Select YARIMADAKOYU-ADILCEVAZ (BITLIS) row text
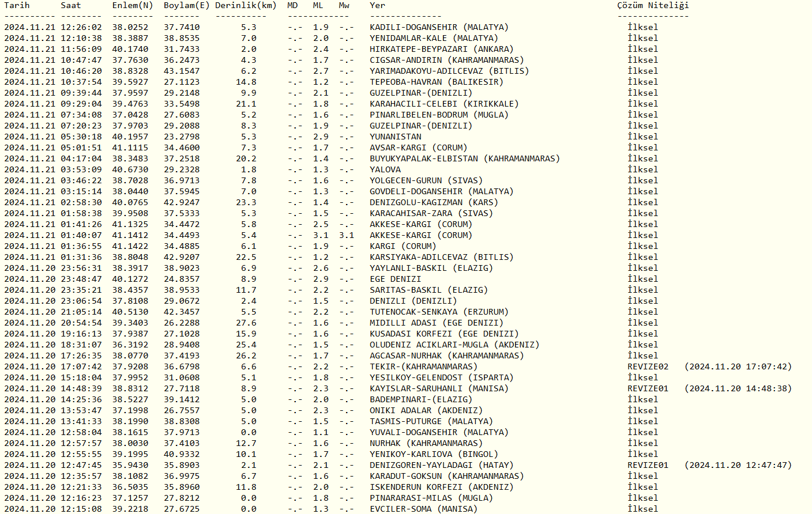The width and height of the screenshot is (812, 514). click(x=449, y=71)
